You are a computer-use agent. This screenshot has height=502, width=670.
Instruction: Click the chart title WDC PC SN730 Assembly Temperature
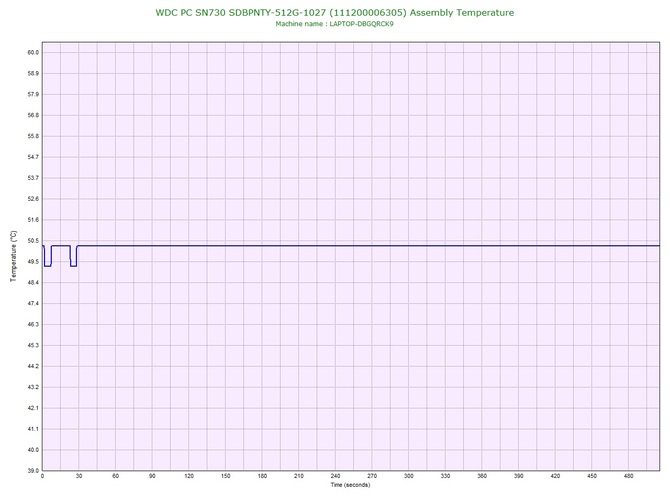click(335, 12)
